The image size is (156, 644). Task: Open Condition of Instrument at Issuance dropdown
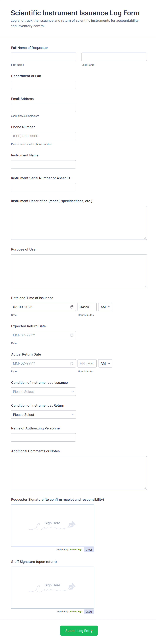(x=43, y=391)
